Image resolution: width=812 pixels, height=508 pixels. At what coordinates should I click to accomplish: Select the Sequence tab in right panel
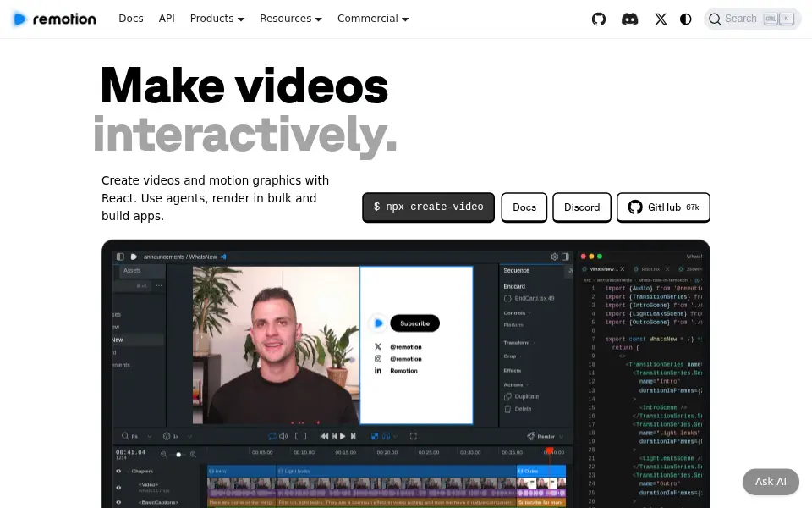coord(516,271)
